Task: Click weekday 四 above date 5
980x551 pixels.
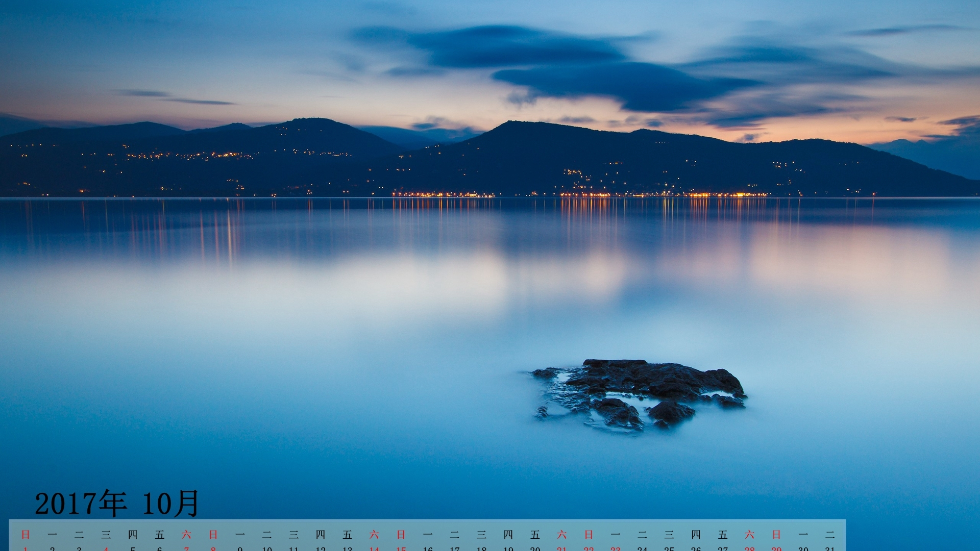Action: (x=133, y=534)
